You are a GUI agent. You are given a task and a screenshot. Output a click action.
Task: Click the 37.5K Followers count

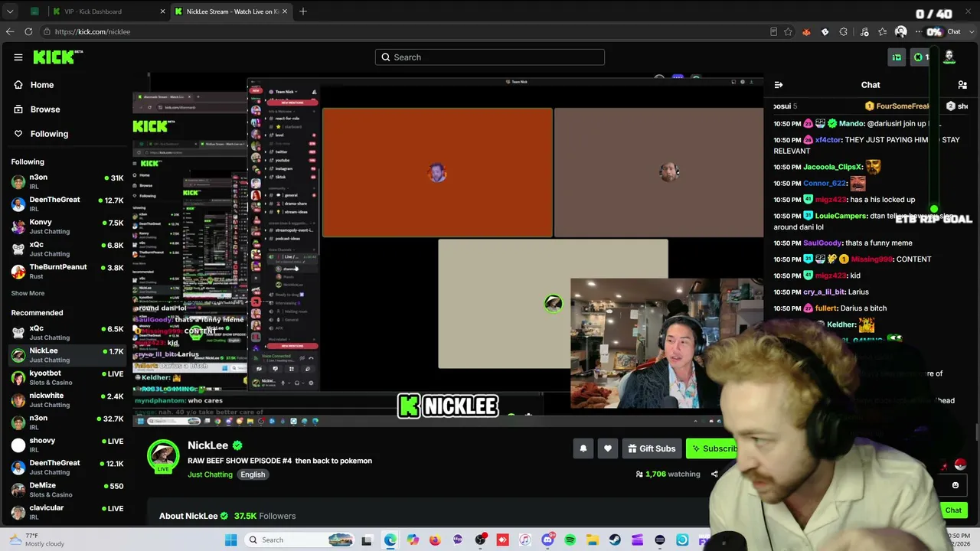pos(265,516)
